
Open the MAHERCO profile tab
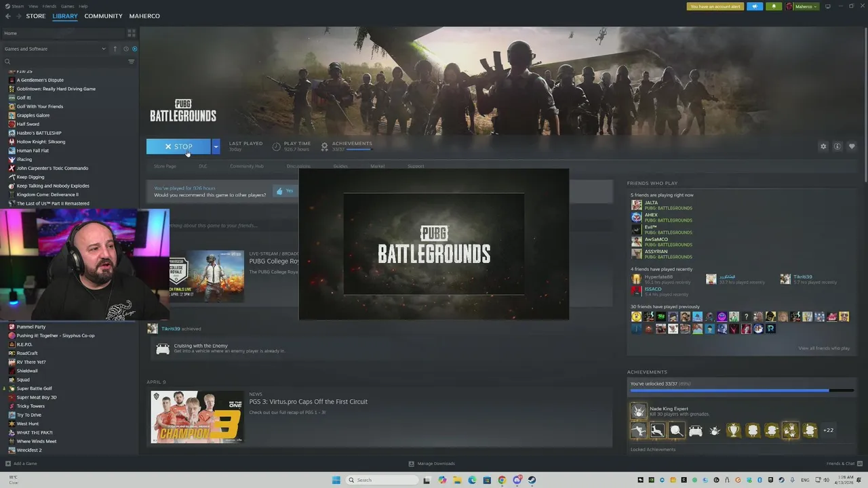[144, 16]
